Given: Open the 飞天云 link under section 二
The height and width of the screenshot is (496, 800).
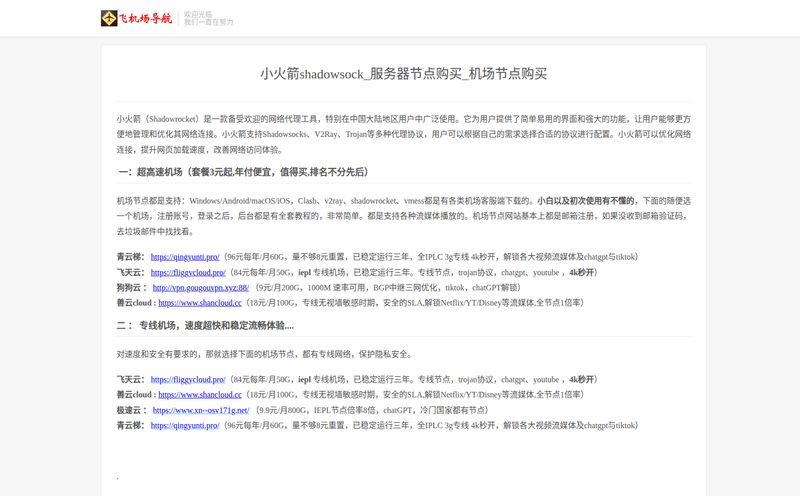Looking at the screenshot, I should (188, 380).
